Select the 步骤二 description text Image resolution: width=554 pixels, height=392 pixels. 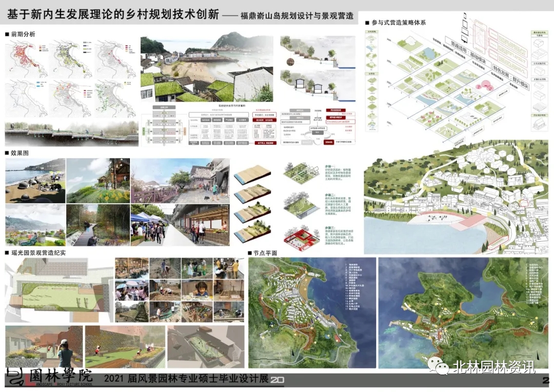click(x=338, y=205)
